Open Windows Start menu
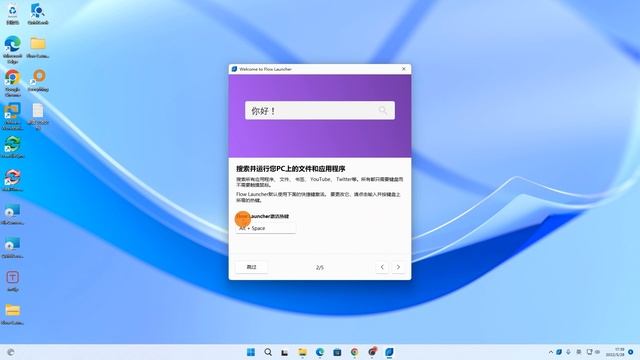 pos(251,352)
